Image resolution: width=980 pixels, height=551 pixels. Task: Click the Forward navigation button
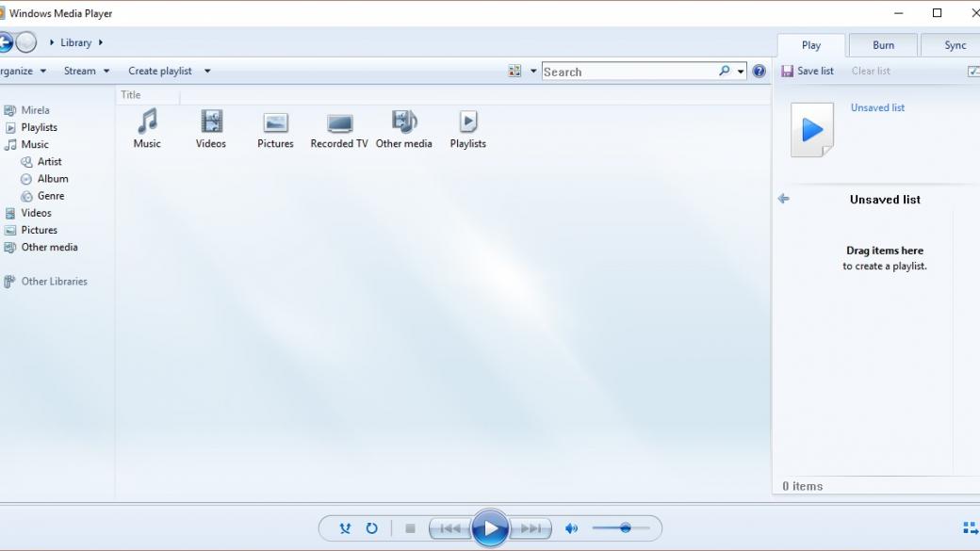pos(26,42)
